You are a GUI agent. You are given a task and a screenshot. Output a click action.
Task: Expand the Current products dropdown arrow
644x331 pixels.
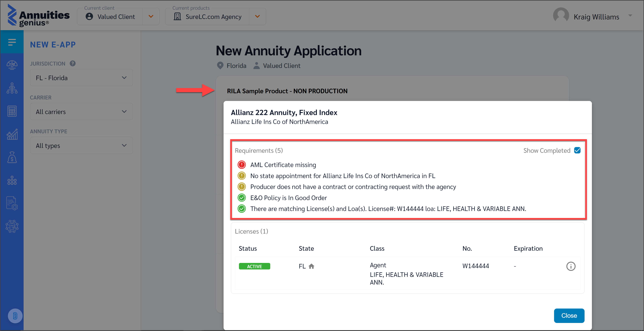pos(257,17)
